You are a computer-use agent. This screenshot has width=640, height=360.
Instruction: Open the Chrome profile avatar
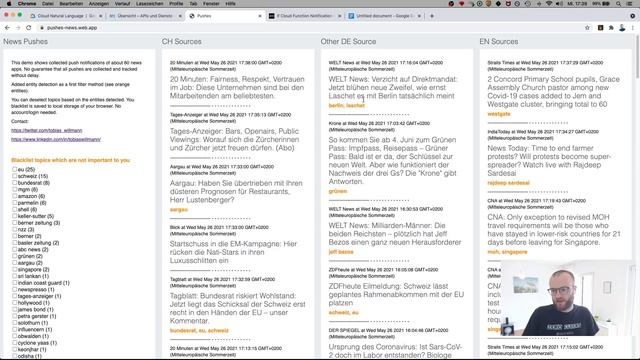pyautogui.click(x=622, y=28)
